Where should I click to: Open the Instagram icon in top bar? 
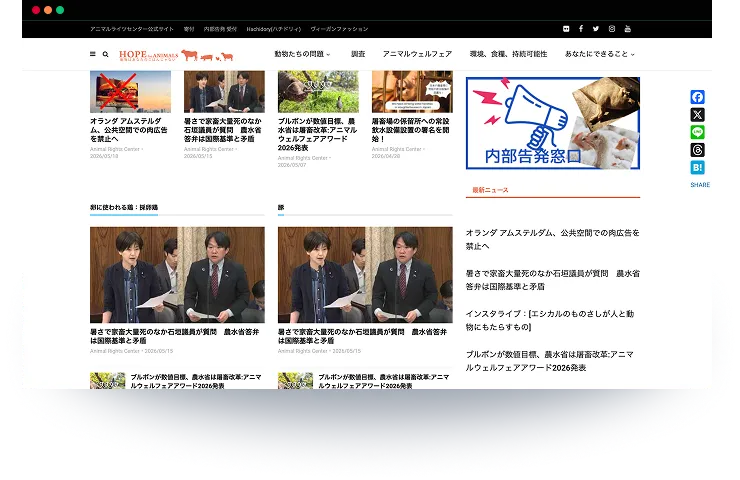[612, 29]
